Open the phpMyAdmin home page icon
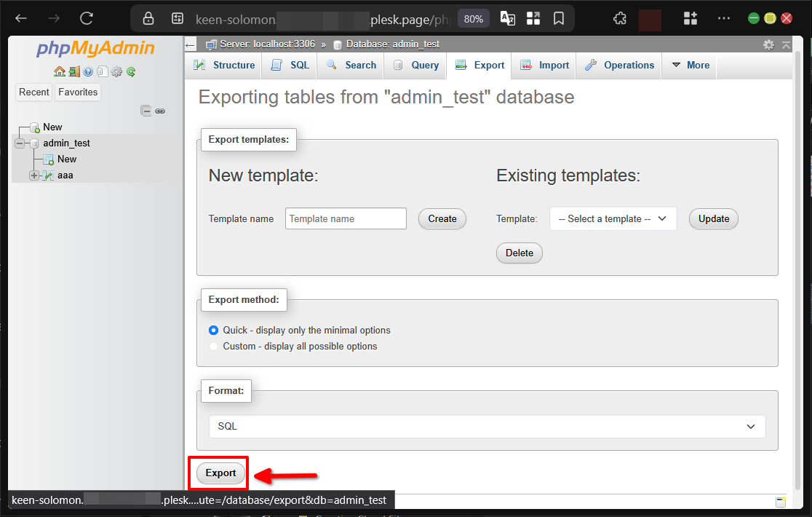This screenshot has height=517, width=812. pos(60,71)
